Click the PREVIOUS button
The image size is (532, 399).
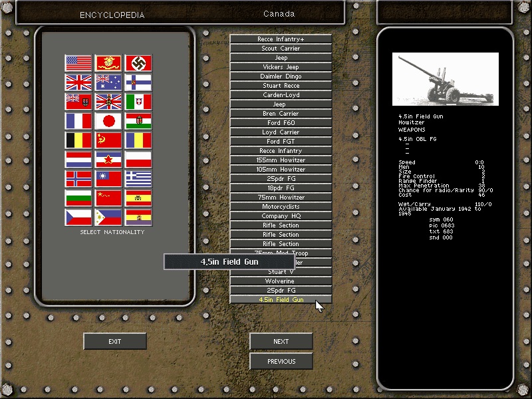pos(281,360)
